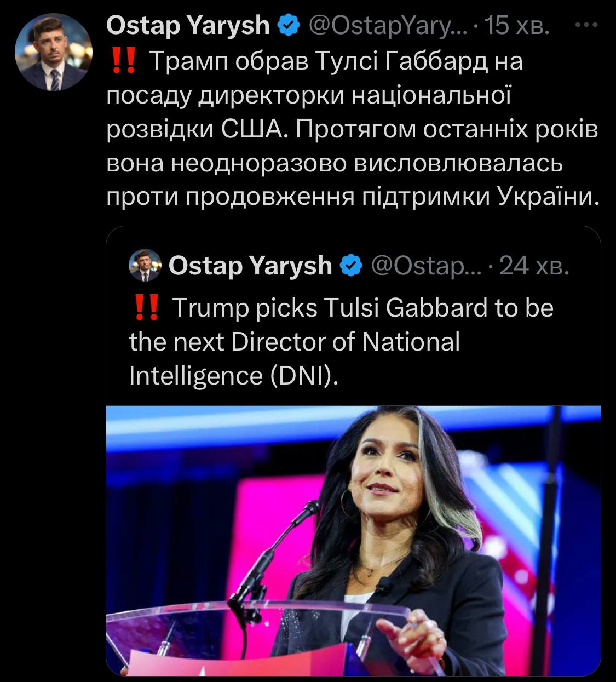Image resolution: width=616 pixels, height=682 pixels.
Task: Open the "24 хв." quoted tweet timestamp
Action: pos(534,266)
